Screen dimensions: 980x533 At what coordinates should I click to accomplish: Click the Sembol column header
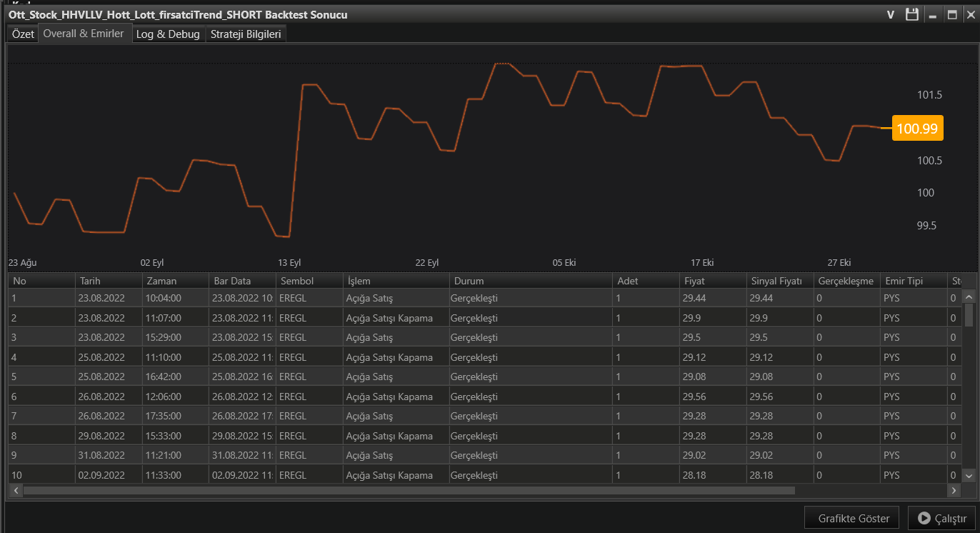click(x=310, y=281)
